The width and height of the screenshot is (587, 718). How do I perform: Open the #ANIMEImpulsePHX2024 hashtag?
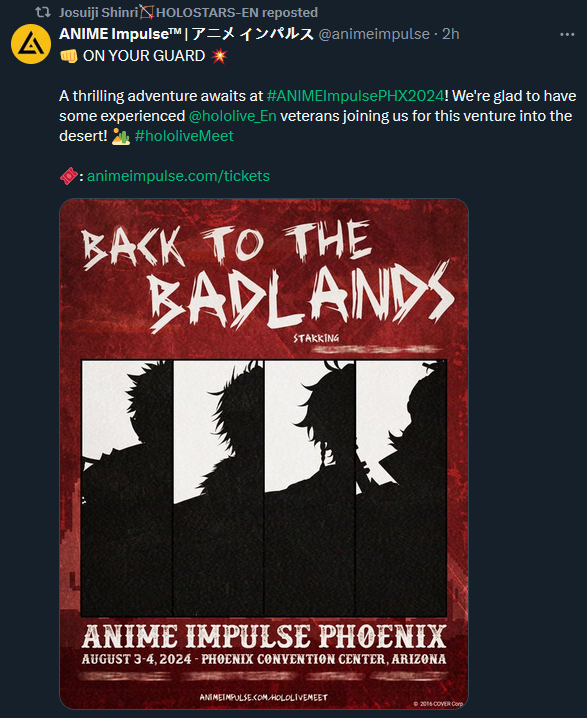[355, 96]
